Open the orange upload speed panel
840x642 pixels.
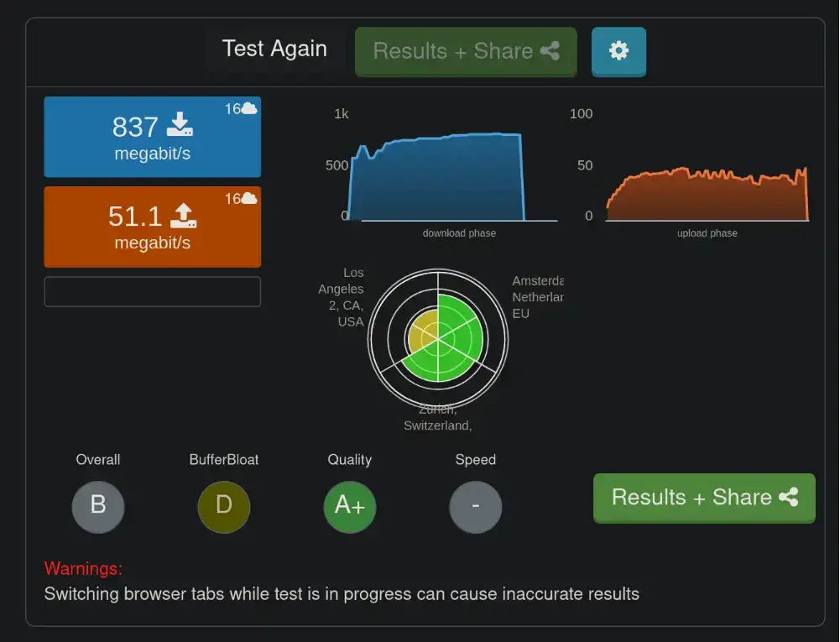pos(152,227)
